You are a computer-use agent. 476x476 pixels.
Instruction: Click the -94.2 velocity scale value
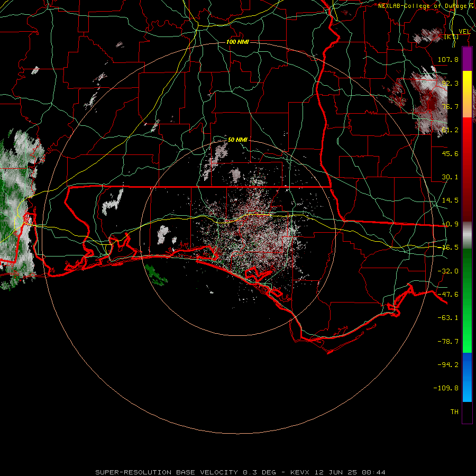[x=448, y=364]
